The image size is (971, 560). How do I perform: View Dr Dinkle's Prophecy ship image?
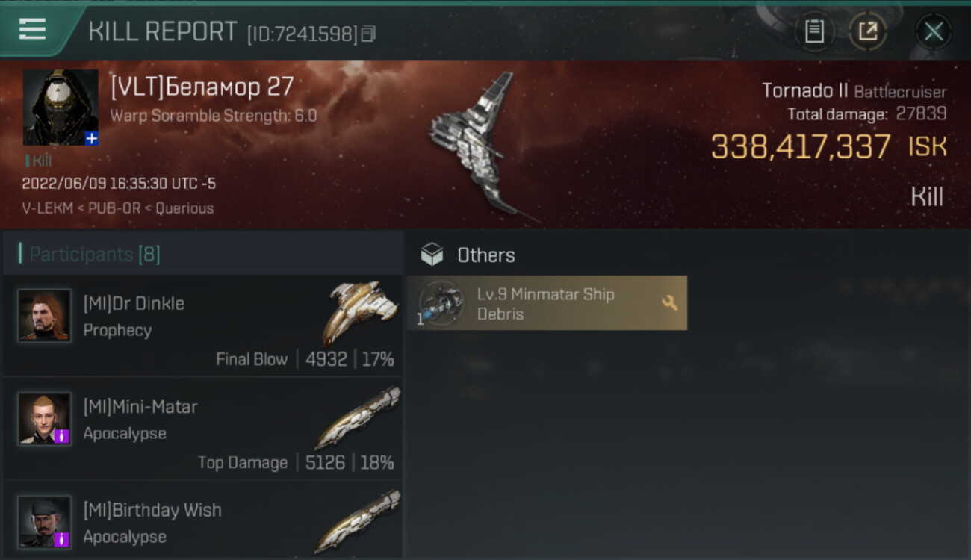click(361, 311)
